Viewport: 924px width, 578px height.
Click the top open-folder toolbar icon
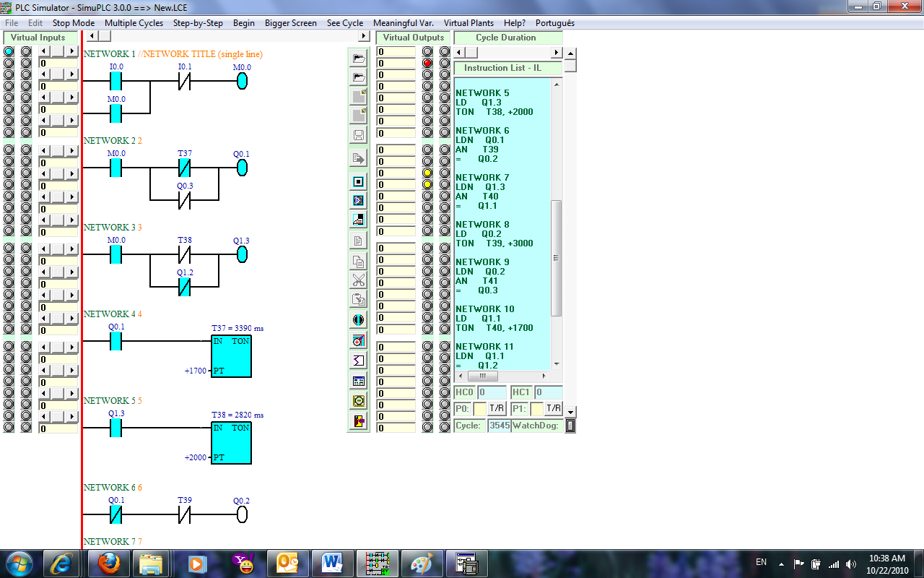tap(358, 58)
